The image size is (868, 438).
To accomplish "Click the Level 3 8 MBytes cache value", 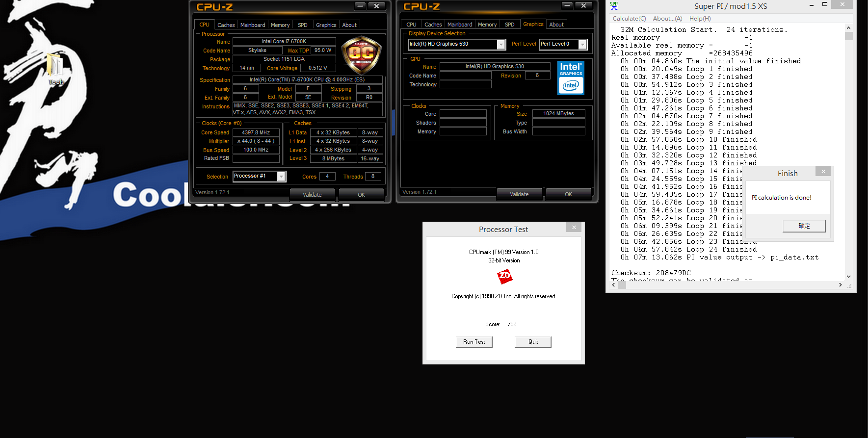I will pyautogui.click(x=333, y=159).
